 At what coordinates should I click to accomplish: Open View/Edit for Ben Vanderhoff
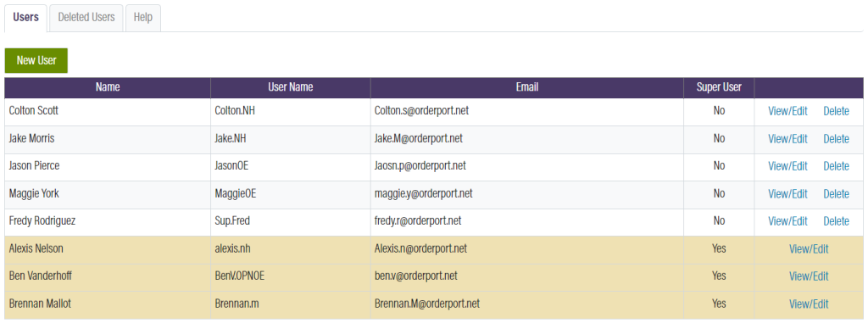809,276
